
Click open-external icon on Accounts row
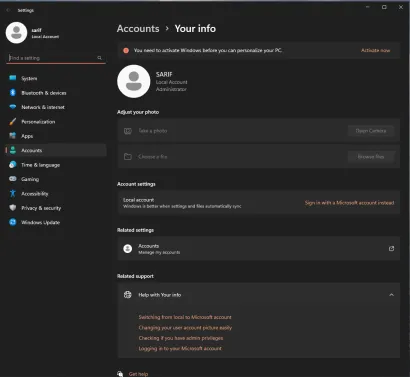pos(391,249)
